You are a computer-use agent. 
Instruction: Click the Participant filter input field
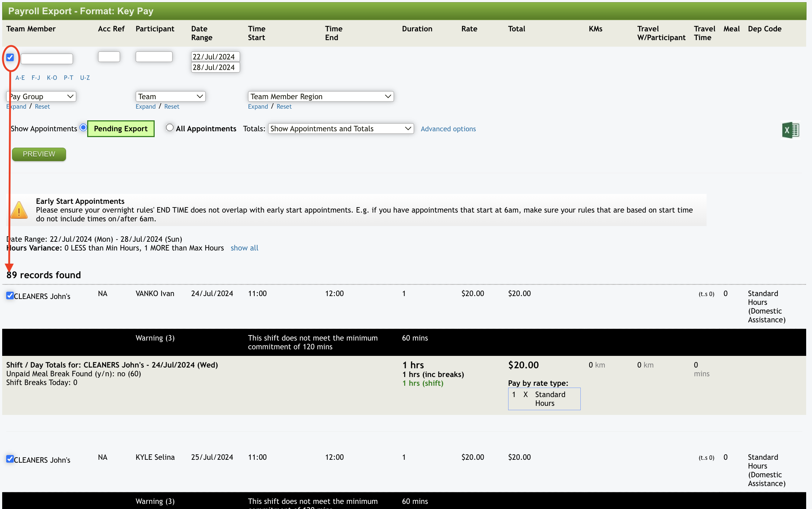point(154,57)
